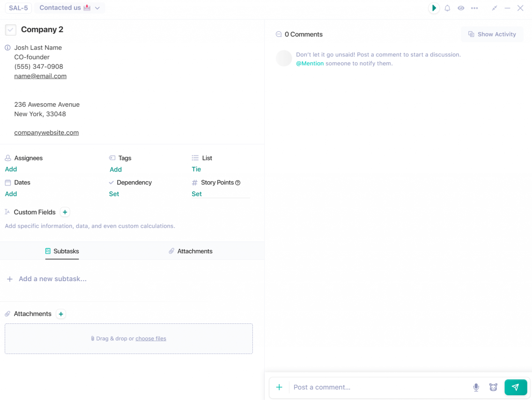Image resolution: width=532 pixels, height=400 pixels.
Task: Click the Post a comment input field
Action: pyautogui.click(x=346, y=387)
